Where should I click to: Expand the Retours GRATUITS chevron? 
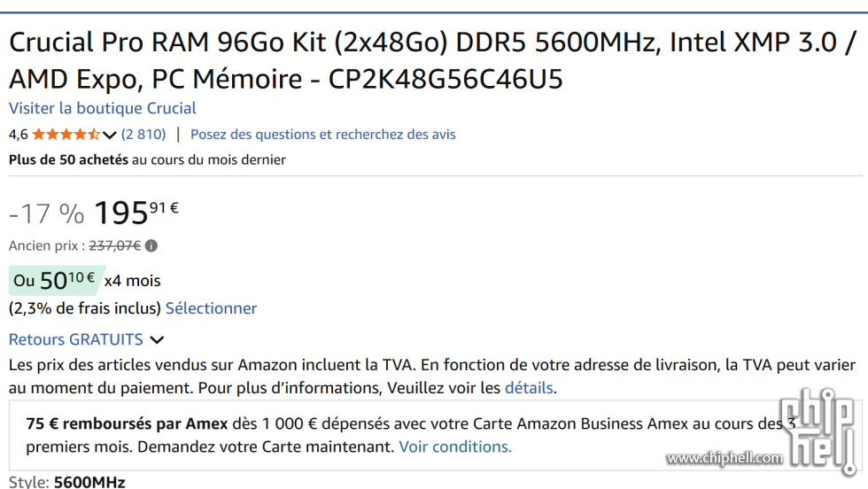[x=157, y=339]
